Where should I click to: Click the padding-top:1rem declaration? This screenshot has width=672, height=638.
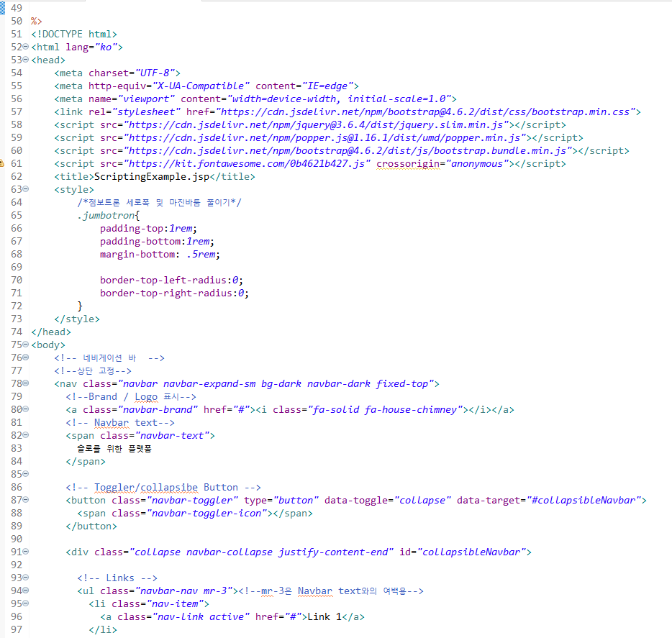pos(148,229)
